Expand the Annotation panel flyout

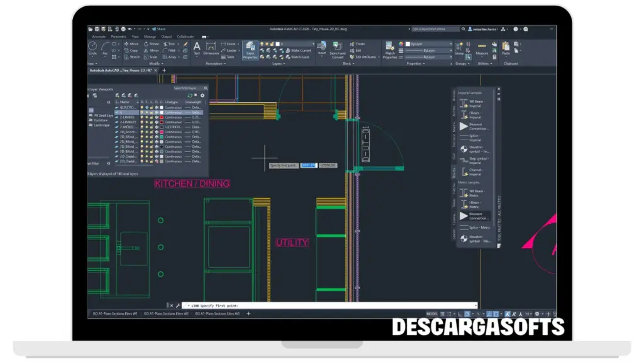pos(216,63)
